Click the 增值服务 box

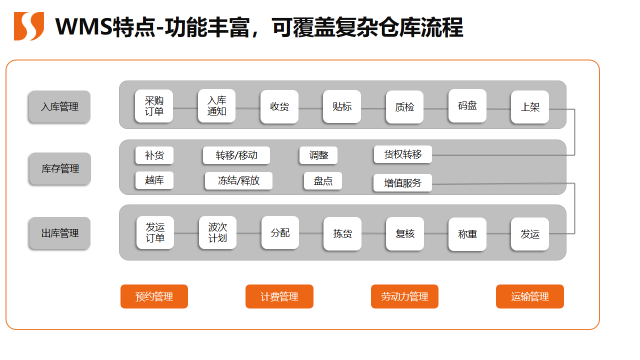tap(403, 183)
